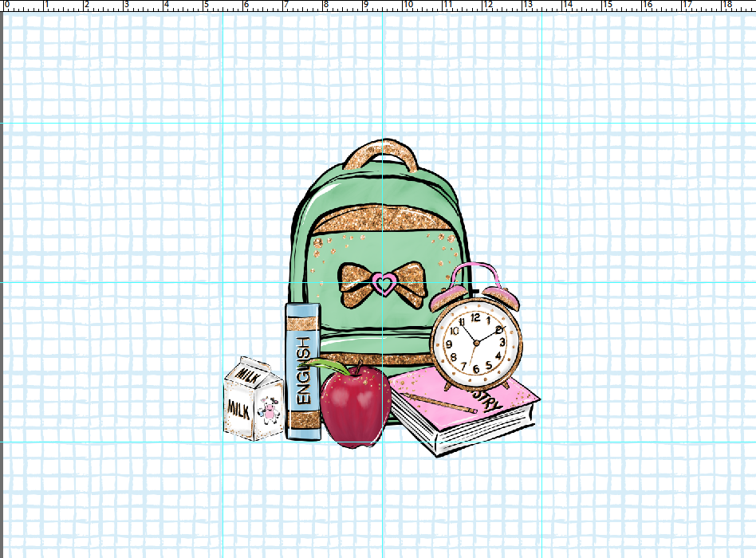756x558 pixels.
Task: Click the left vertical ruler
Action: click(x=4, y=279)
